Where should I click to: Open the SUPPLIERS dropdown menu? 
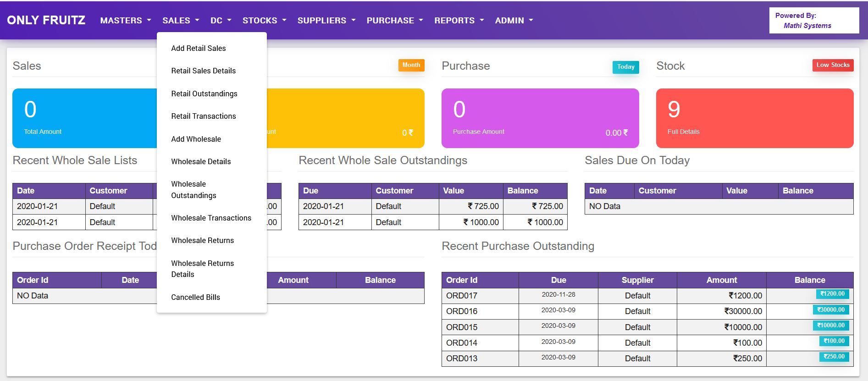[x=326, y=21]
